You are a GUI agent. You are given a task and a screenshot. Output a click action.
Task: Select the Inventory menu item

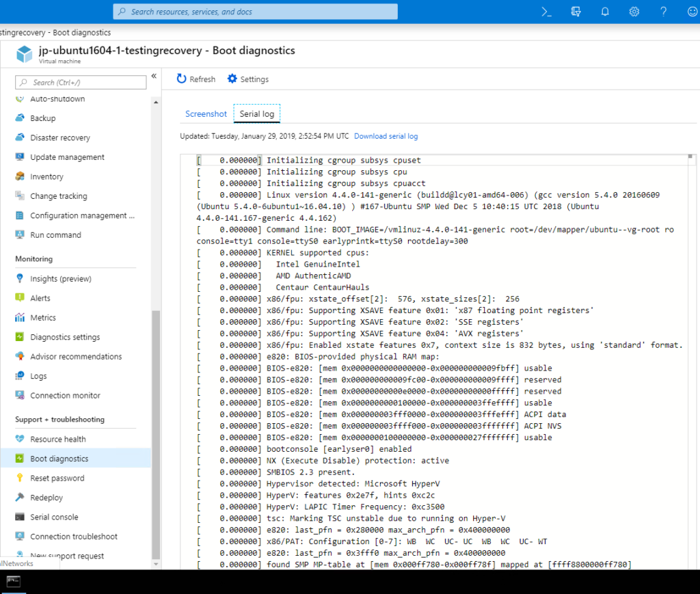click(x=46, y=177)
